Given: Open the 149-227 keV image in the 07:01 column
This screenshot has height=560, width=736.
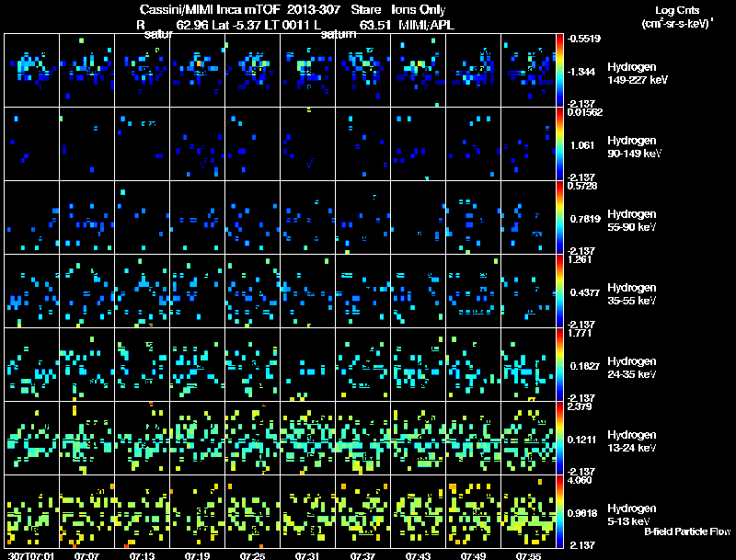Looking at the screenshot, I should coord(31,70).
